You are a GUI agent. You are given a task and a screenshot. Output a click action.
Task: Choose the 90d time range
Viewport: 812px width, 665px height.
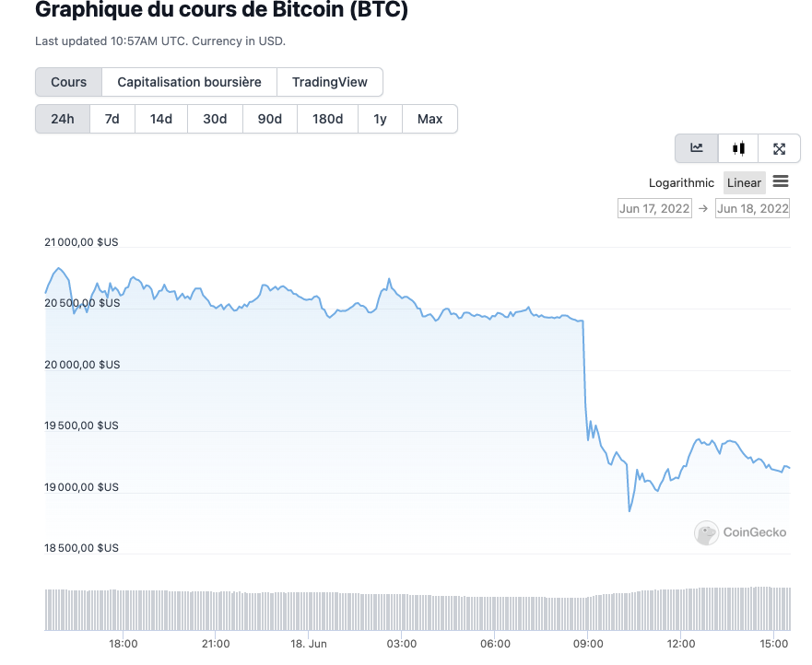tap(270, 119)
